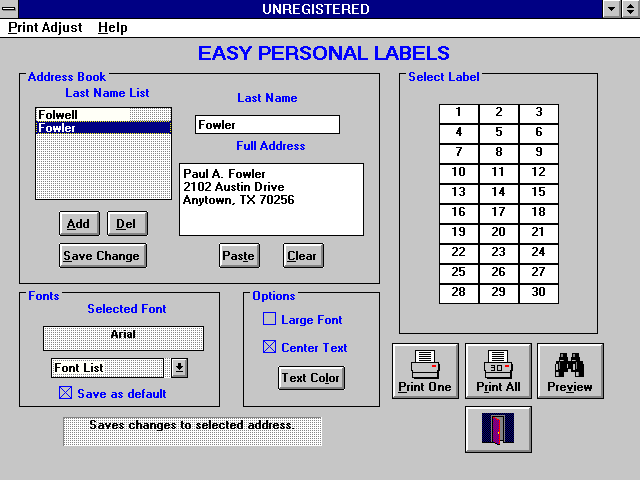Toggle the Center Text checkbox
Viewport: 640px width, 480px height.
tap(269, 348)
